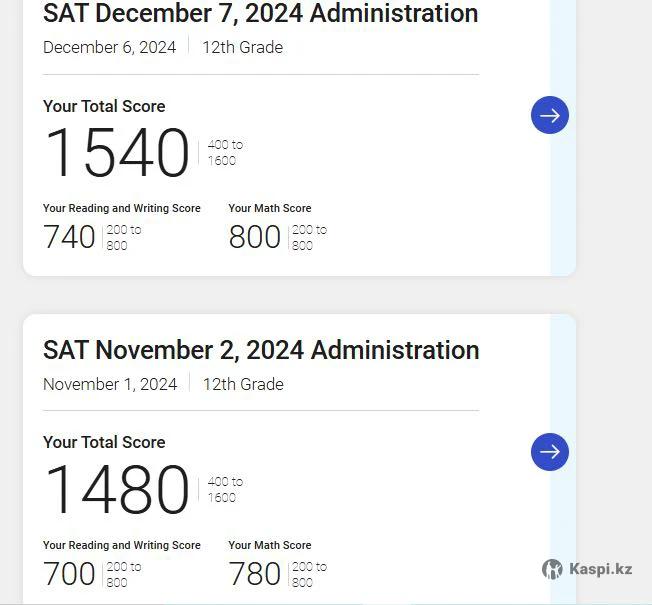The height and width of the screenshot is (605, 652).
Task: Click 12th Grade label on December card
Action: click(x=243, y=47)
